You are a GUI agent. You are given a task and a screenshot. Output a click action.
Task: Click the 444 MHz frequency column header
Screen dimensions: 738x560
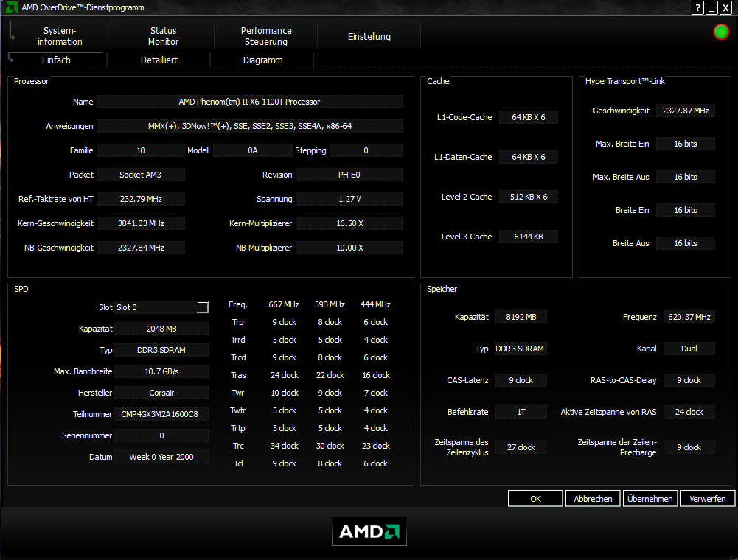click(375, 304)
